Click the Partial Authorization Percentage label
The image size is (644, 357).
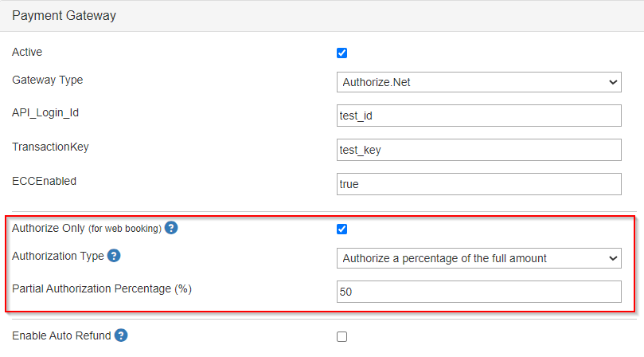click(x=102, y=288)
